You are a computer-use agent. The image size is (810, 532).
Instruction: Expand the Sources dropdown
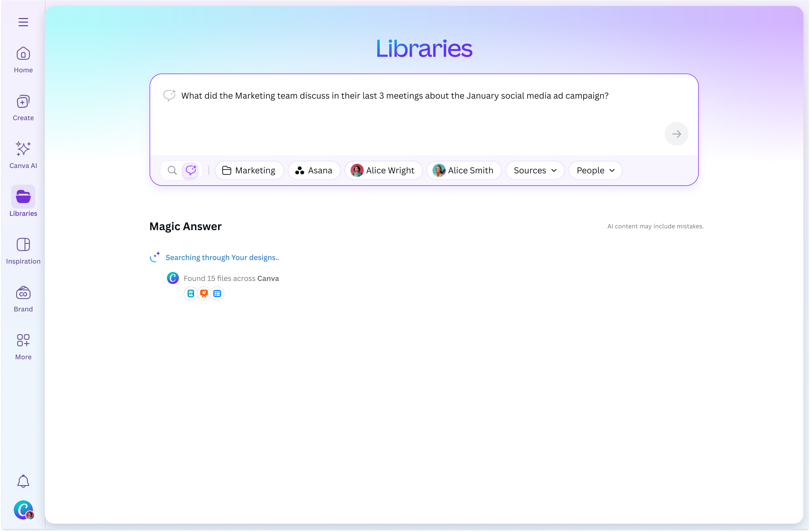click(535, 170)
